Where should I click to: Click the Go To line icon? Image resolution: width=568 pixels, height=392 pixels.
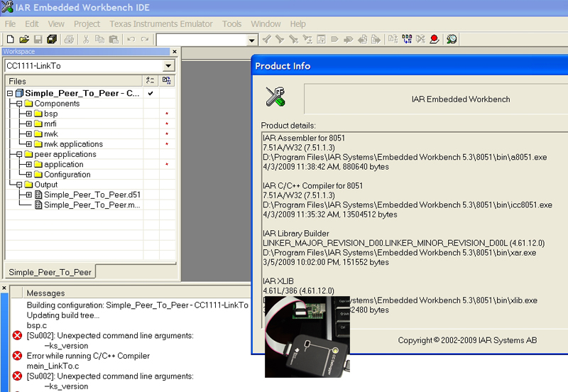pyautogui.click(x=321, y=39)
